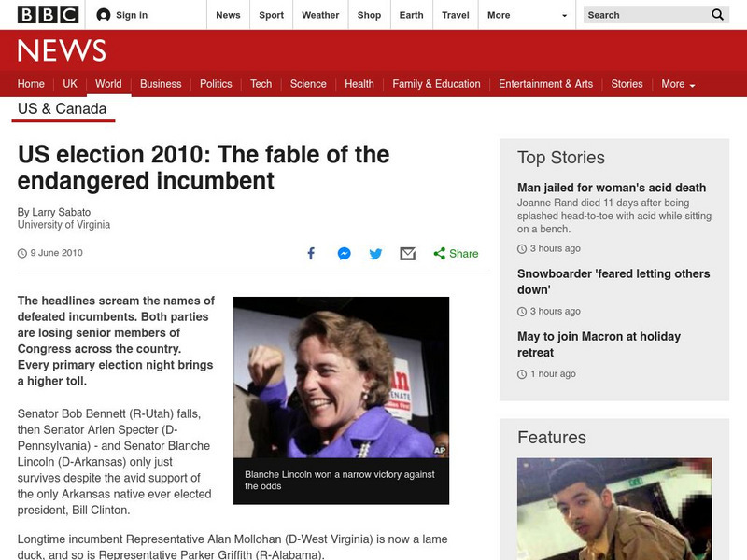
Task: Open 'Man jailed for woman's acid death' story
Action: 612,188
